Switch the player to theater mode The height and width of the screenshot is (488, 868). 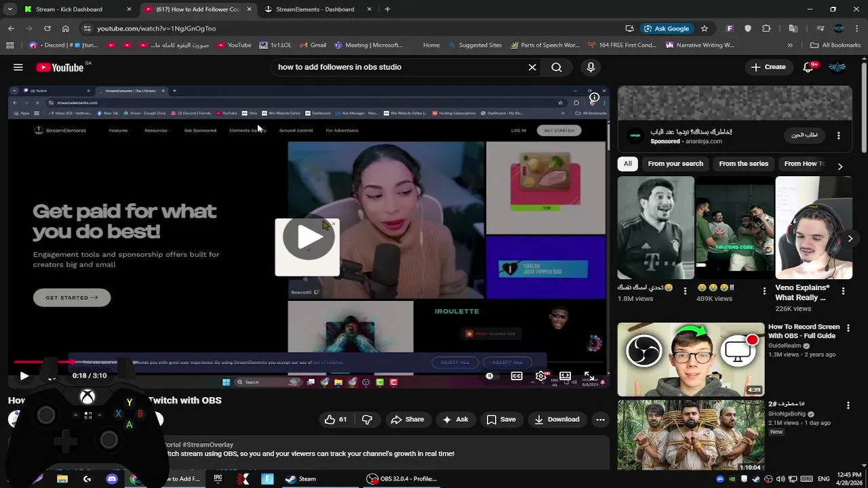click(x=565, y=375)
